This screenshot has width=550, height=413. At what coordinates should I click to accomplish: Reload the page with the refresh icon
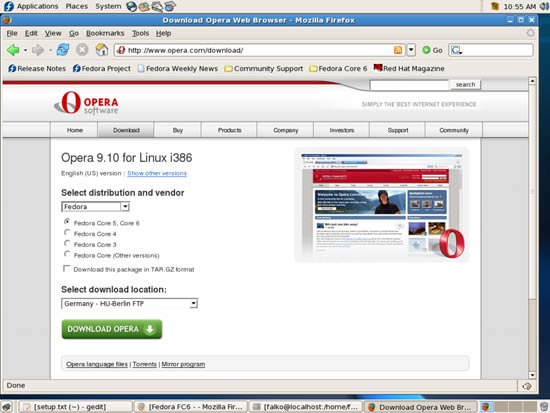63,50
